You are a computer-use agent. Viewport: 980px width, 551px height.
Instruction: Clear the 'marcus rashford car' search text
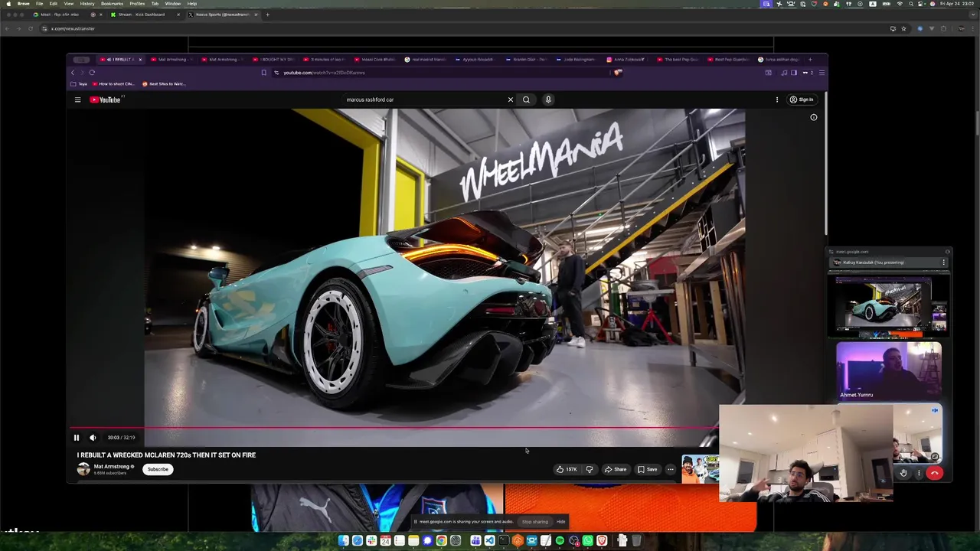(511, 99)
